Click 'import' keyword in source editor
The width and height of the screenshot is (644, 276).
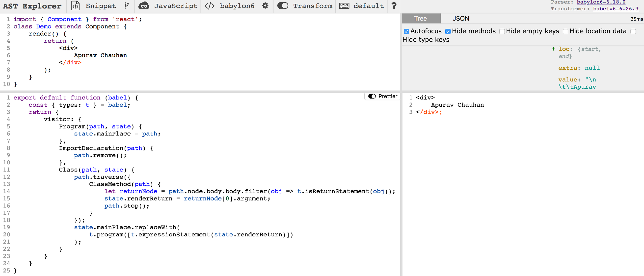click(25, 19)
